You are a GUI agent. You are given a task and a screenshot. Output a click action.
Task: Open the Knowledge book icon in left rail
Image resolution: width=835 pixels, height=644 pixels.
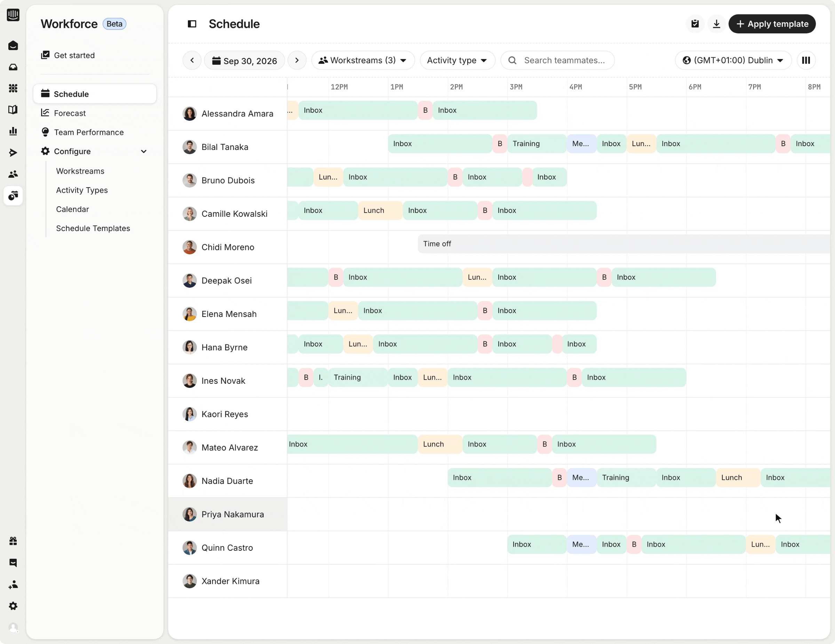click(13, 110)
